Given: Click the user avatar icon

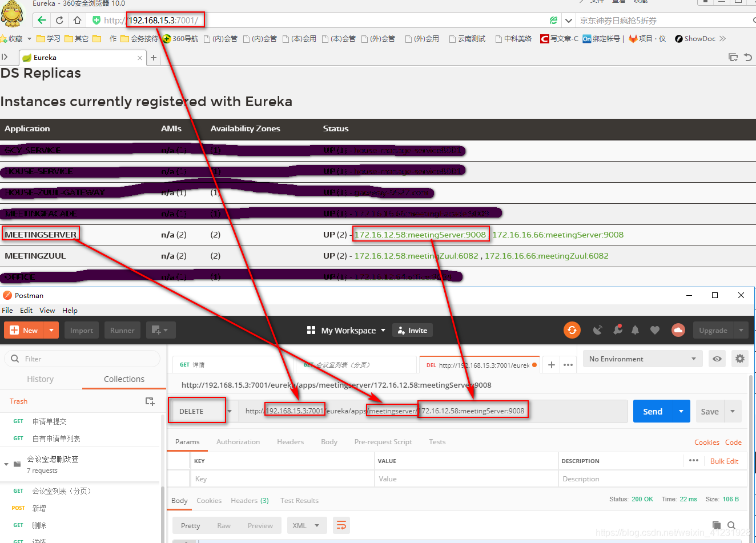Looking at the screenshot, I should pos(678,330).
